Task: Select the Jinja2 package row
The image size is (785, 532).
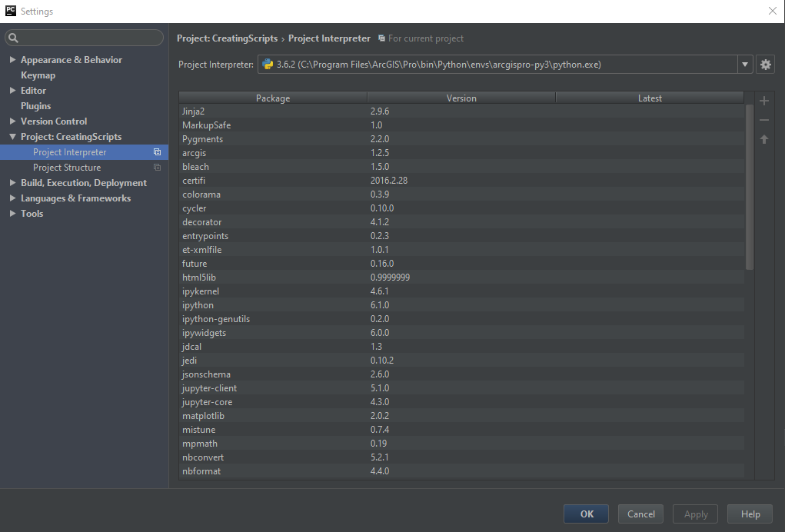Action: [x=461, y=111]
